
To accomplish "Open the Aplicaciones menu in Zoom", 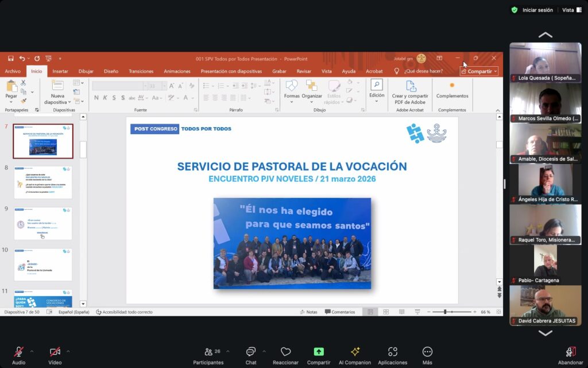I will tap(393, 352).
